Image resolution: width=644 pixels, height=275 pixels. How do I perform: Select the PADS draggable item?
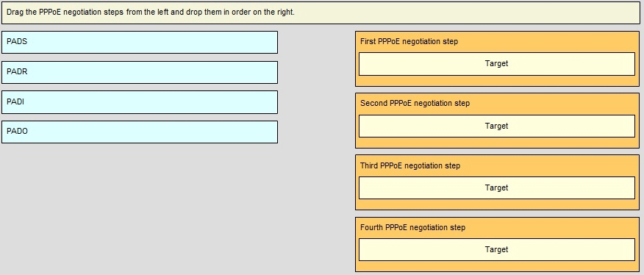click(x=140, y=43)
